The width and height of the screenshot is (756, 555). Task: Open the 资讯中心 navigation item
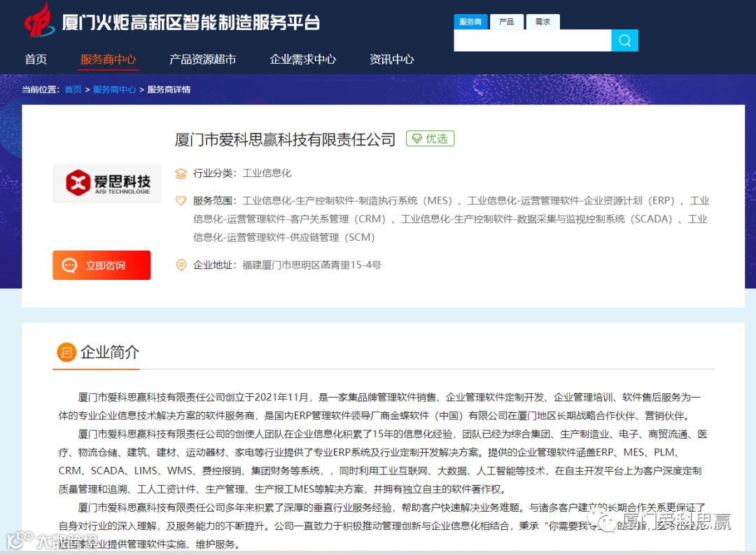pos(391,59)
